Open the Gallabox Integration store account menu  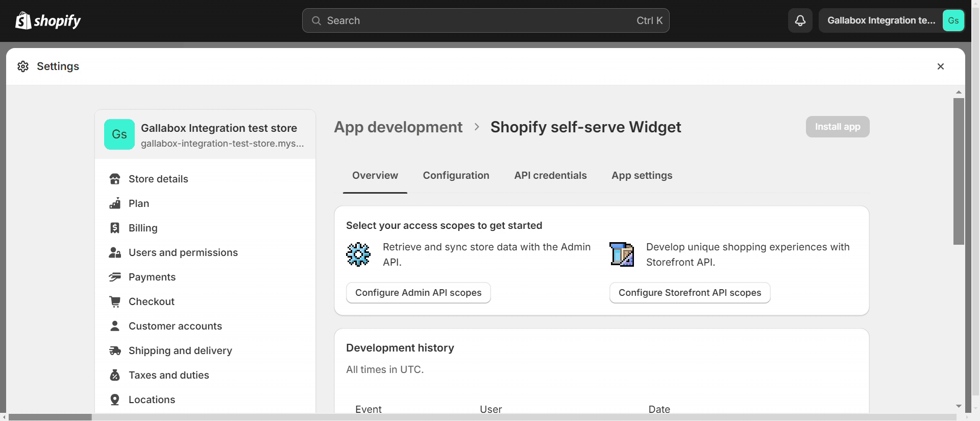[891, 20]
